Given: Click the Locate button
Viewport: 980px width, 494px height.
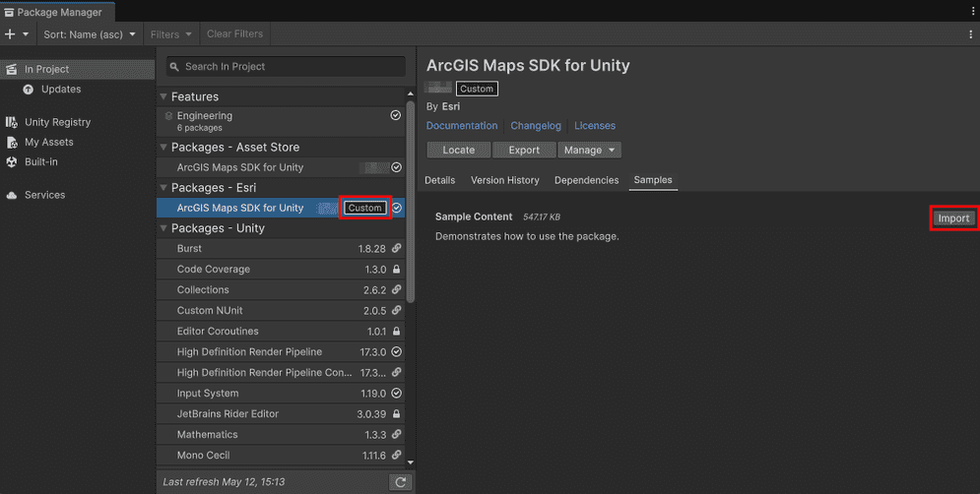Looking at the screenshot, I should (459, 150).
